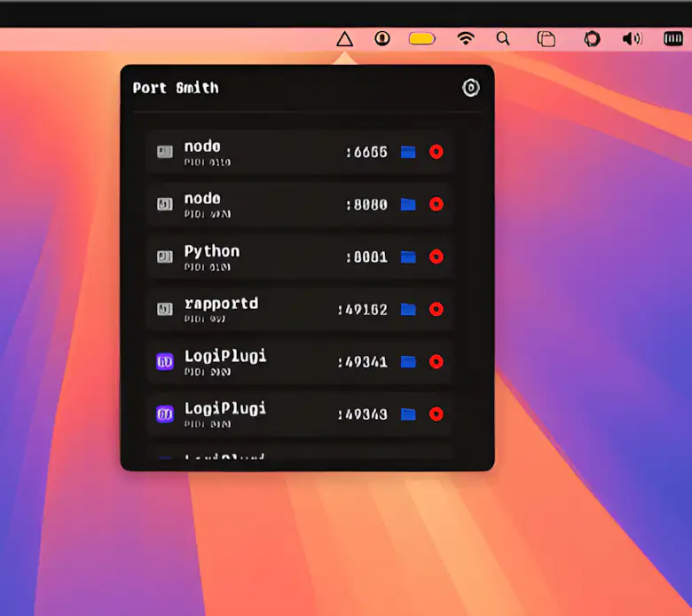Open folder for LogiPlugi port 49343
The height and width of the screenshot is (616, 692).
[408, 414]
